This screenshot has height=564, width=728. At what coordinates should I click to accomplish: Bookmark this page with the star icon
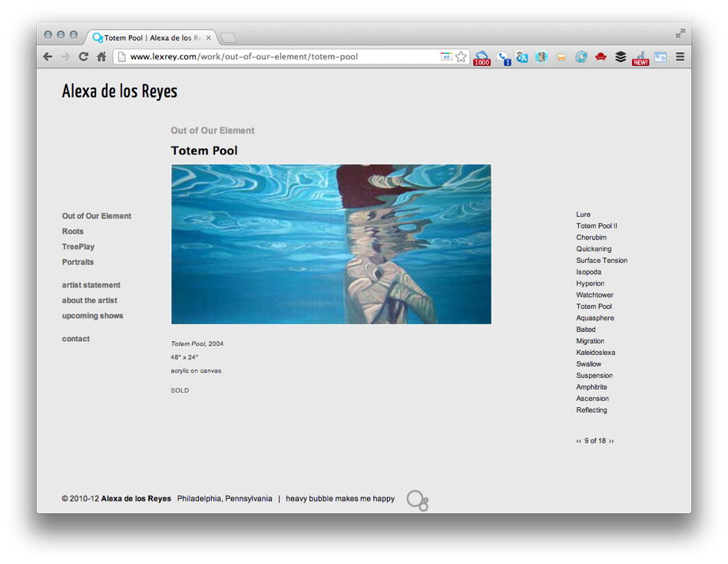pyautogui.click(x=461, y=57)
